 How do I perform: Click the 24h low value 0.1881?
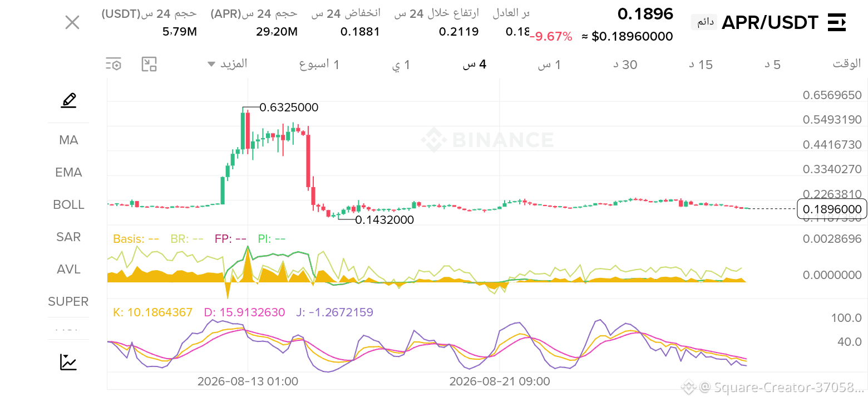[x=360, y=32]
